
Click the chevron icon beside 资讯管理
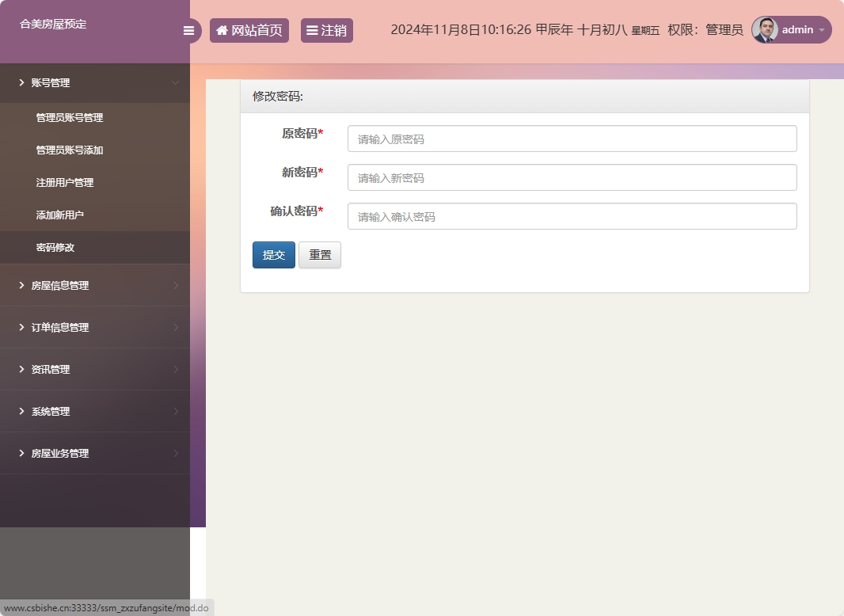tap(21, 370)
